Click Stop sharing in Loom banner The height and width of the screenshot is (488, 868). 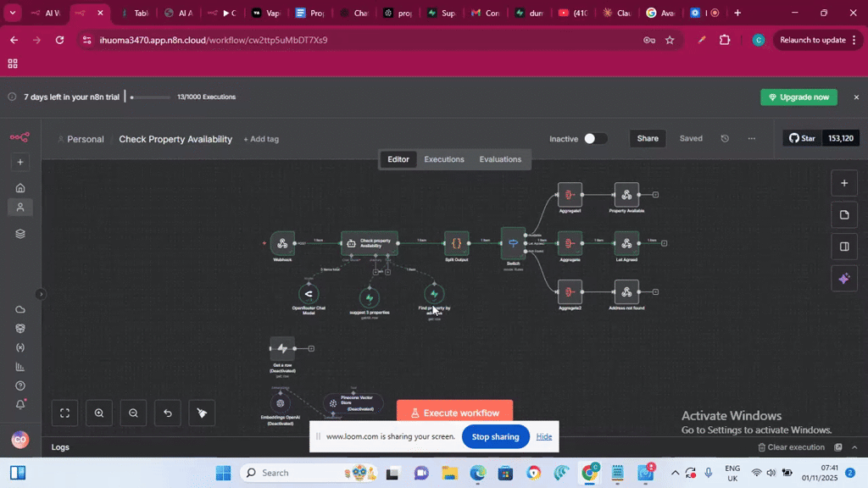[495, 436]
